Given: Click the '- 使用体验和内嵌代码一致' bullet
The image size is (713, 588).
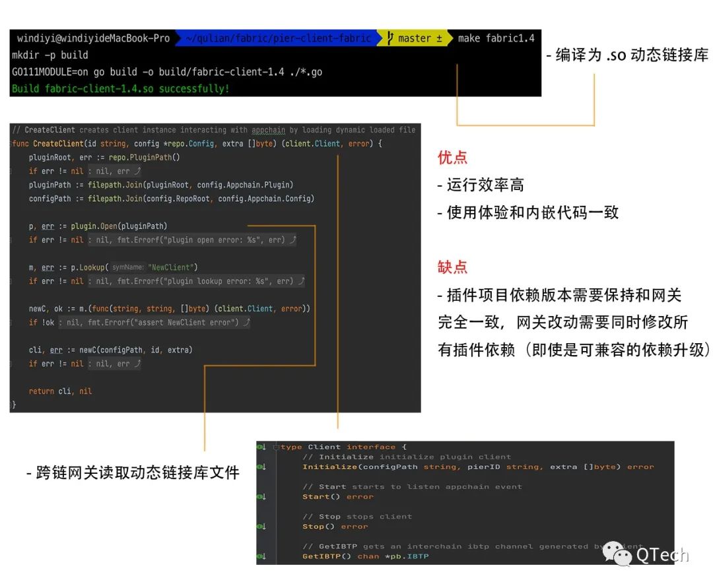Looking at the screenshot, I should (x=528, y=212).
